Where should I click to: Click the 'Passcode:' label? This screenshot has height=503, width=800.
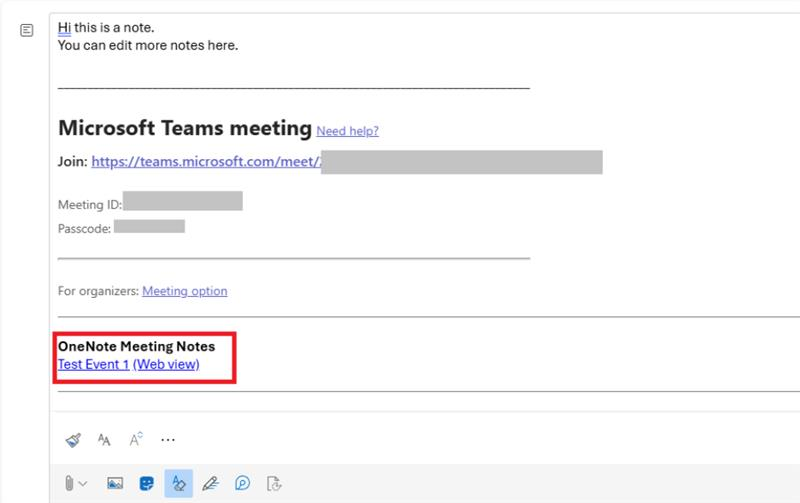[84, 229]
